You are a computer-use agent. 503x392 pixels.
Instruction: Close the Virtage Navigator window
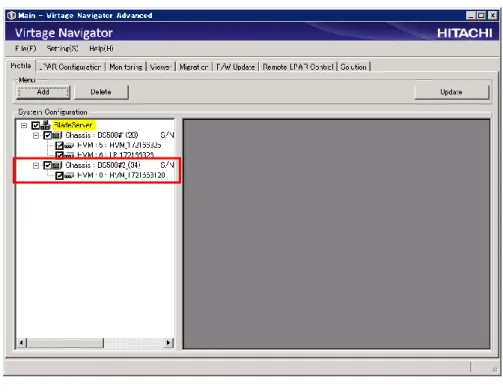tap(493, 15)
